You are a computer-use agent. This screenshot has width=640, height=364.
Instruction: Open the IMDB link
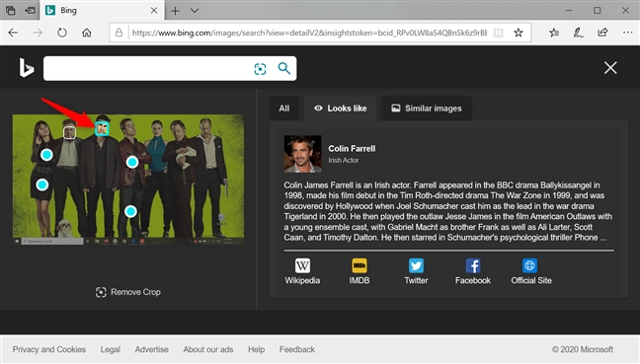360,271
